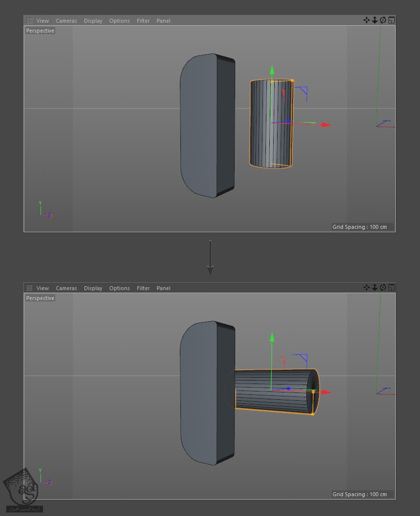
Task: Toggle the maximize view icon in bottom viewport
Action: pyautogui.click(x=391, y=288)
